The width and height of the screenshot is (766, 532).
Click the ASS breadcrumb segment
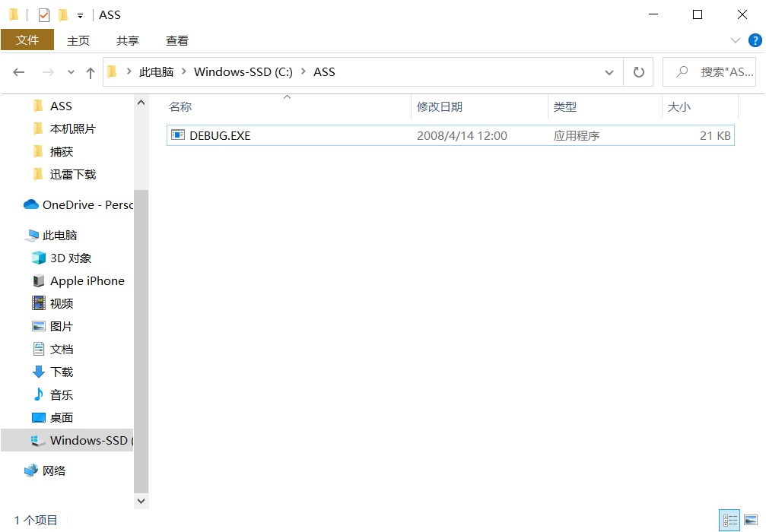click(324, 72)
